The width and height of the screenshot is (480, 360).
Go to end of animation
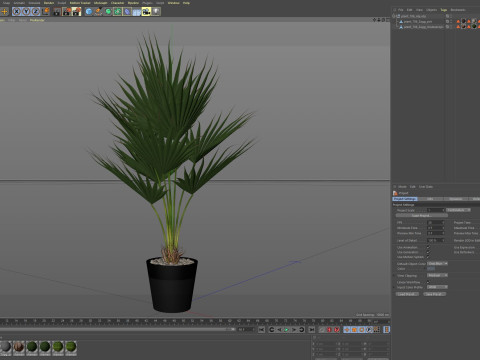[x=312, y=330]
